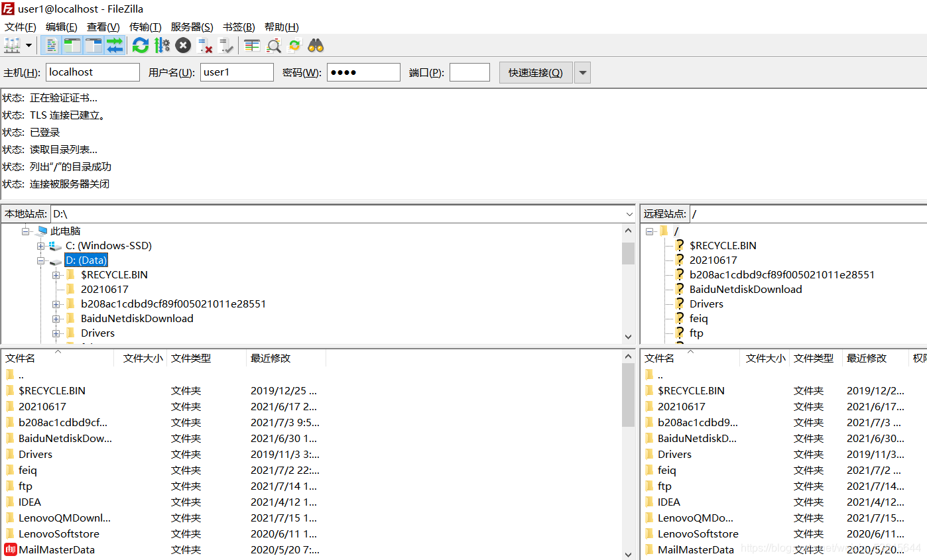Collapse the D: (Data) tree node
This screenshot has height=560, width=927.
[x=41, y=260]
